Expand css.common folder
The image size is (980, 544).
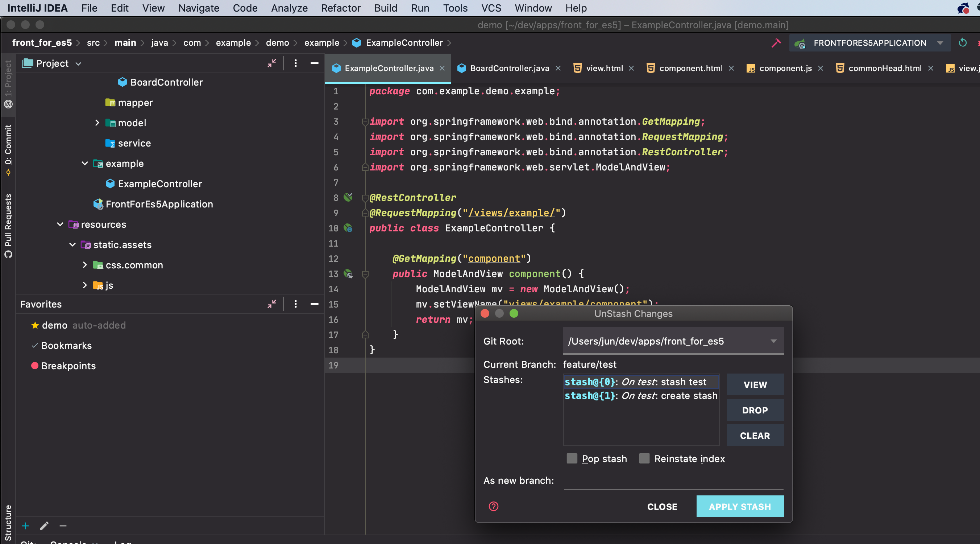[85, 265]
